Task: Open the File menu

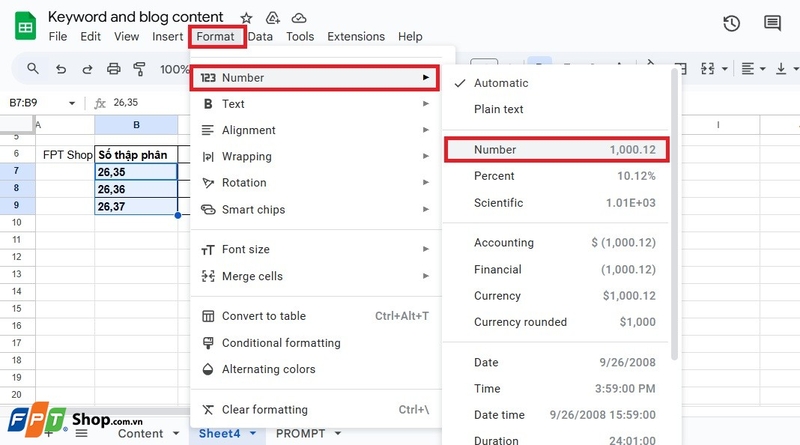Action: pyautogui.click(x=58, y=37)
